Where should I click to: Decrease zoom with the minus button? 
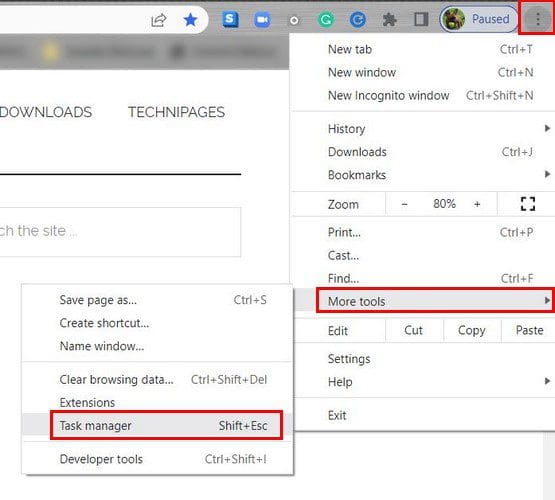point(405,204)
